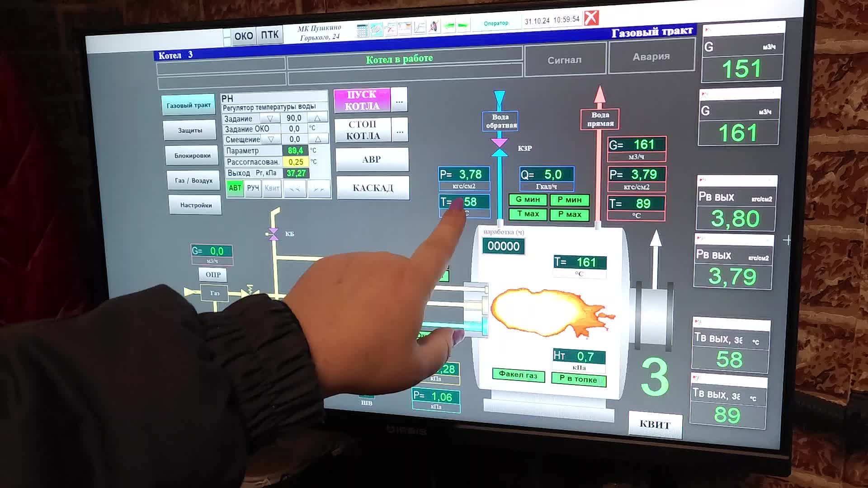Click the Газ block on pipeline

pyautogui.click(x=215, y=293)
